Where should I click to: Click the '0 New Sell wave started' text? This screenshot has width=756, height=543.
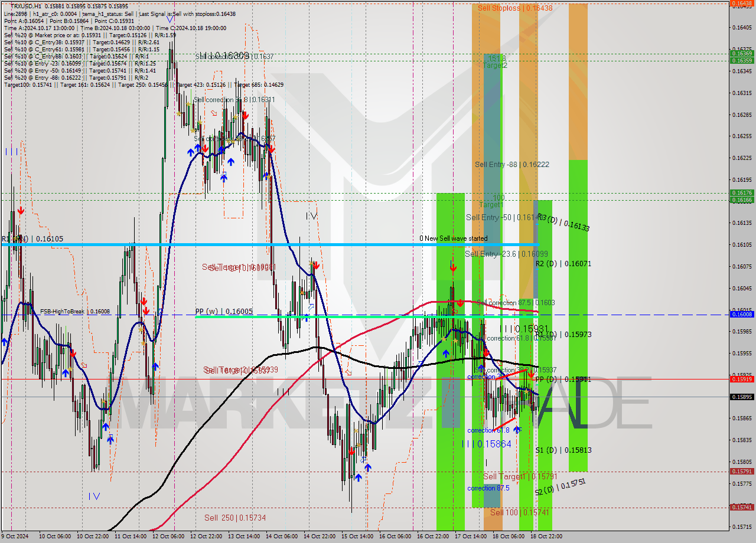[454, 238]
